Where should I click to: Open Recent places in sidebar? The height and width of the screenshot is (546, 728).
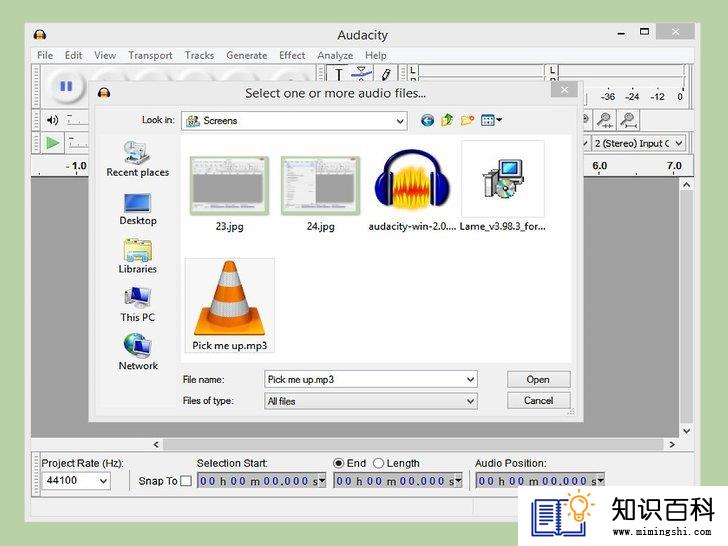coord(137,159)
